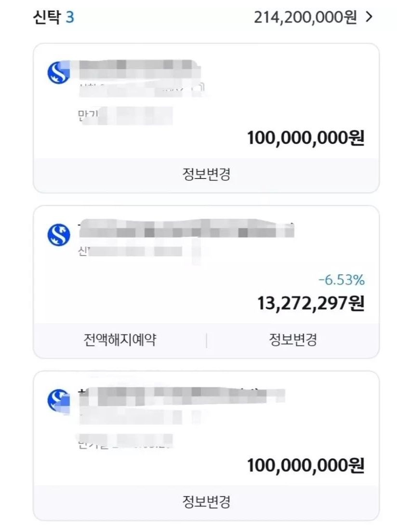Click 정보변경 on the bottom card
The height and width of the screenshot is (532, 397).
point(206,502)
